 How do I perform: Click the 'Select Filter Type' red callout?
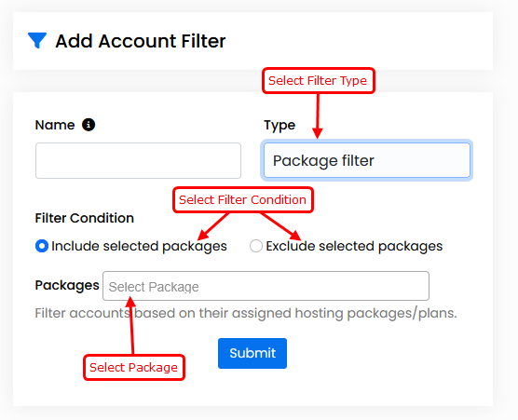(319, 81)
